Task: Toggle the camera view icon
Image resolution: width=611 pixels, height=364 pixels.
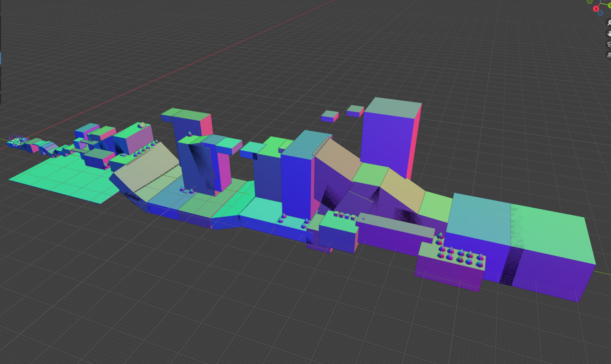Action: [x=609, y=44]
